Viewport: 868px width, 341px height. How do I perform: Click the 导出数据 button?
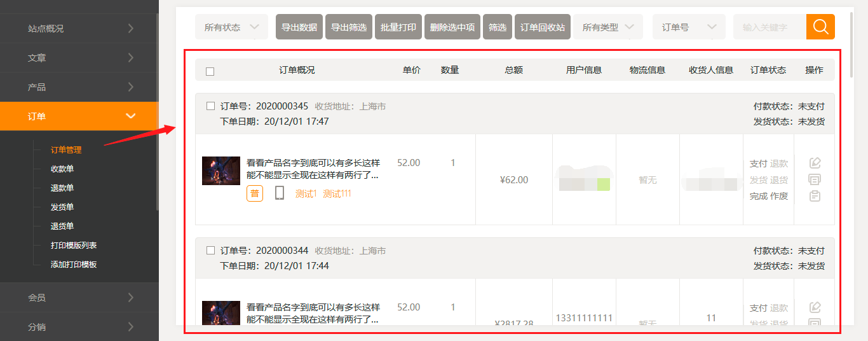(299, 27)
